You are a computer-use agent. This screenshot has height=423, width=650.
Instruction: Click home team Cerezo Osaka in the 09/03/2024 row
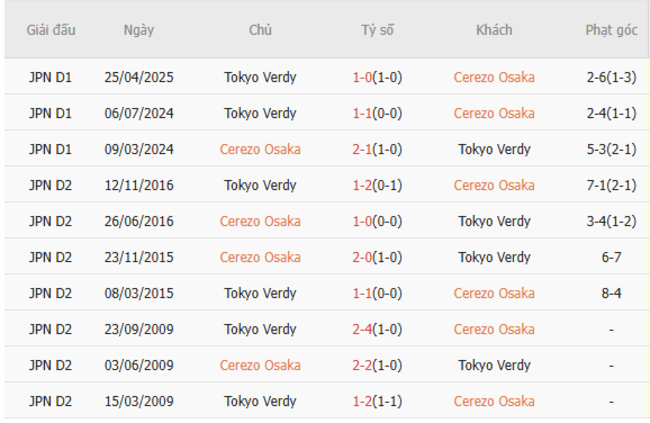click(260, 149)
